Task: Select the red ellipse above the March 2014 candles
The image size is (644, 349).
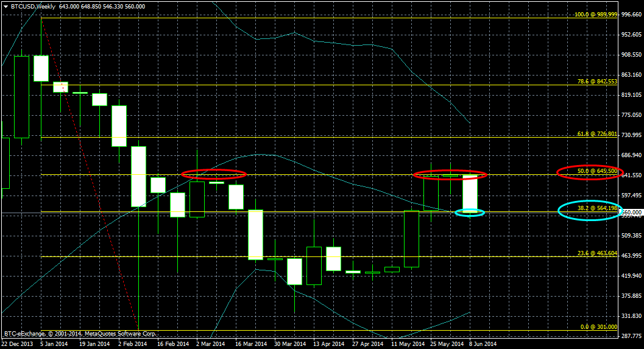Action: click(x=213, y=174)
